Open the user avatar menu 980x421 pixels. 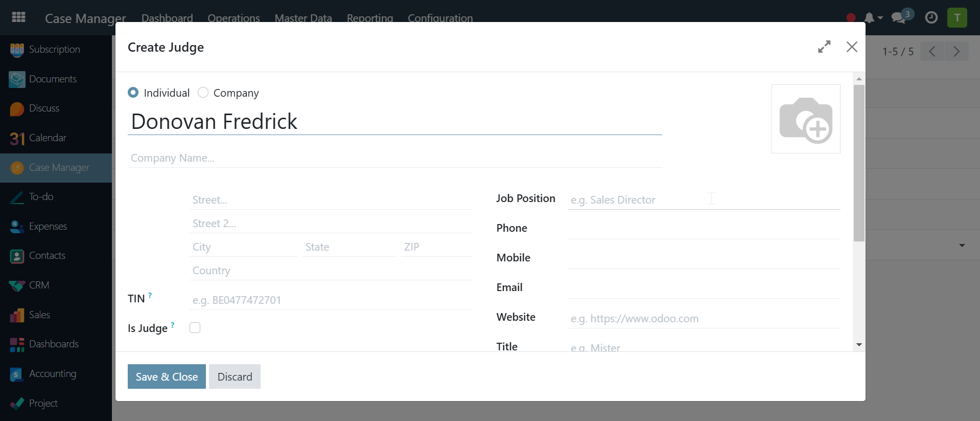pyautogui.click(x=957, y=17)
